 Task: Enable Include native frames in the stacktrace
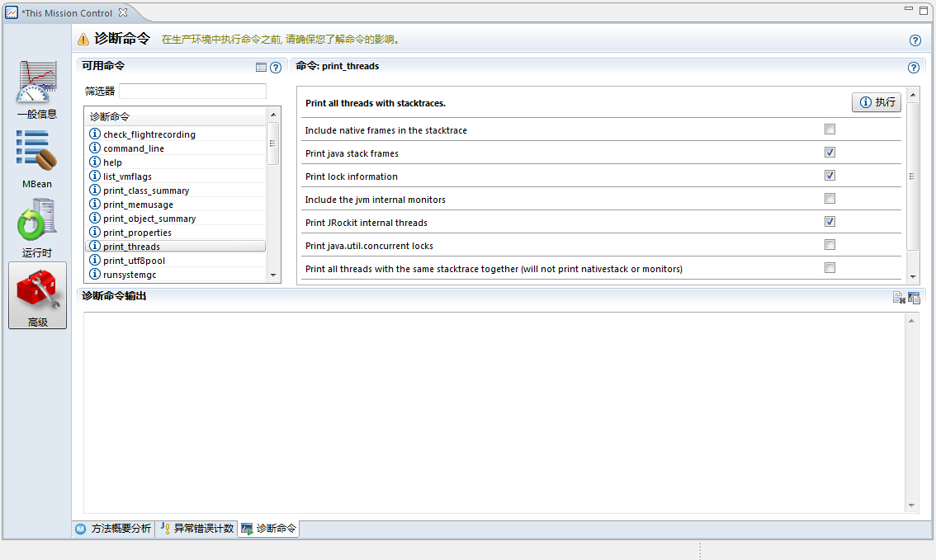point(830,129)
